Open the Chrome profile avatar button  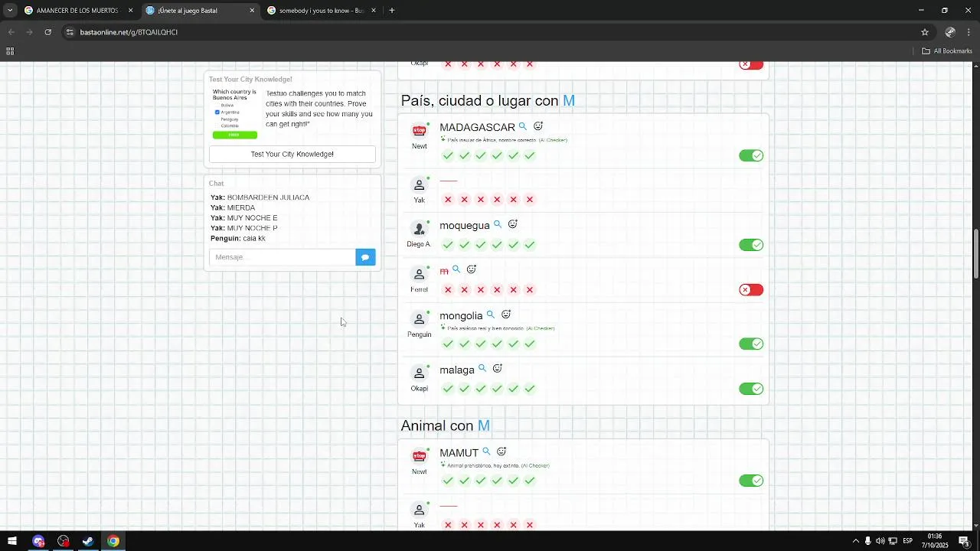pos(950,32)
